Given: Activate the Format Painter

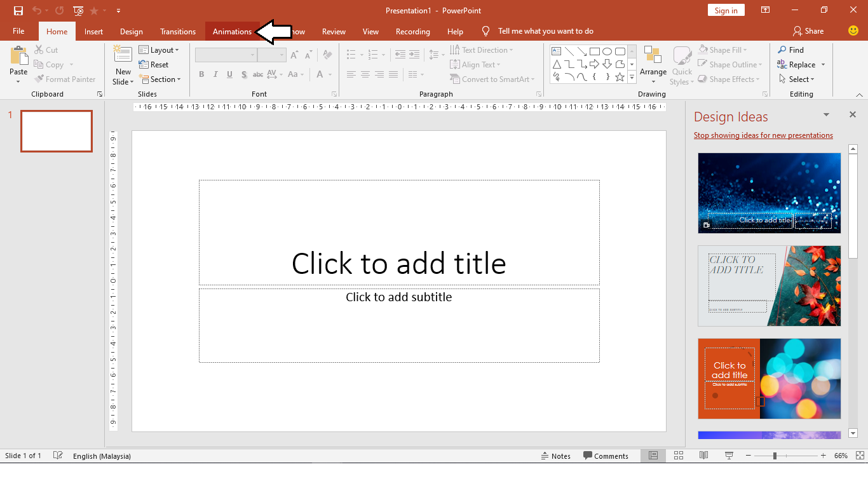Looking at the screenshot, I should 65,79.
